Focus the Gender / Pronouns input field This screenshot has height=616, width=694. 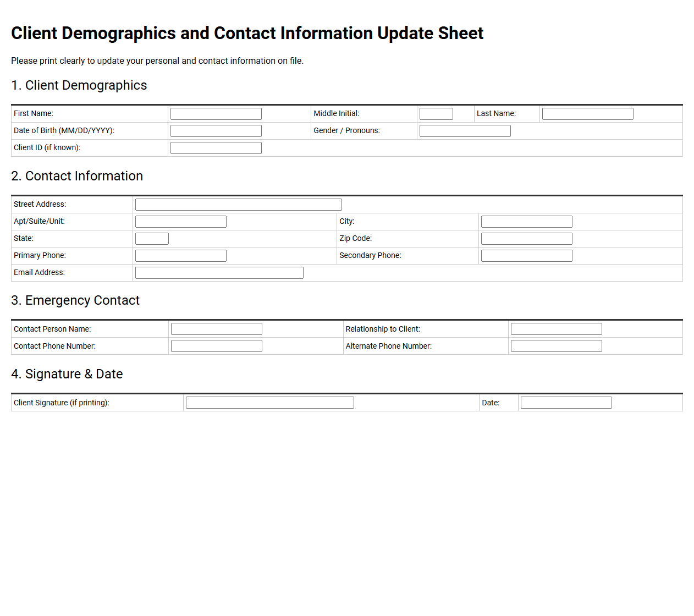pos(465,131)
